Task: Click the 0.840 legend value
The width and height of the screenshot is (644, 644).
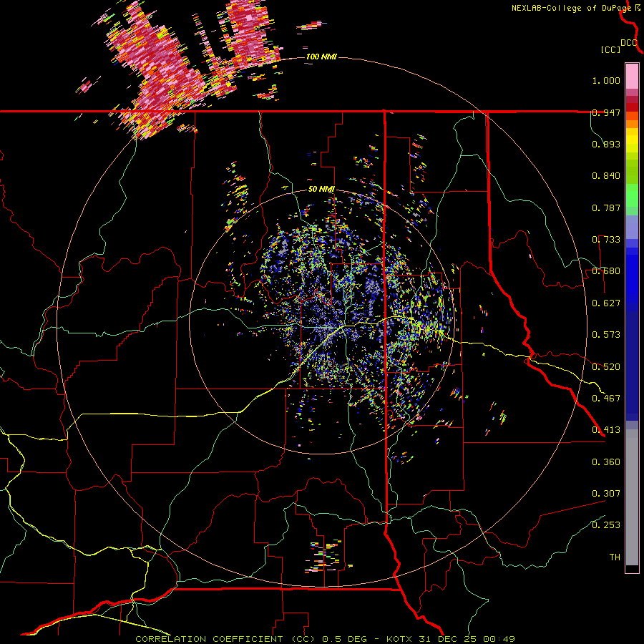Action: tap(606, 176)
